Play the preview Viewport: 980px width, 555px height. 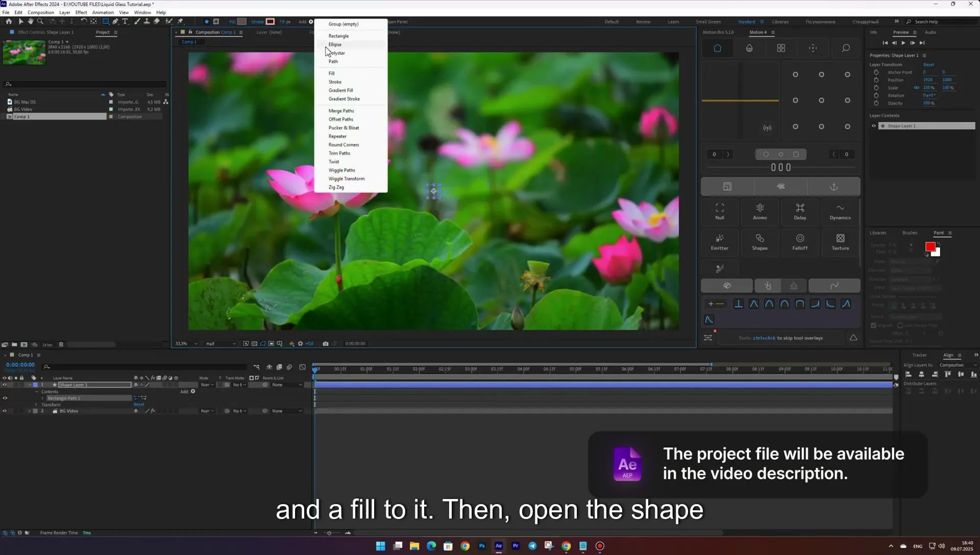pyautogui.click(x=903, y=43)
